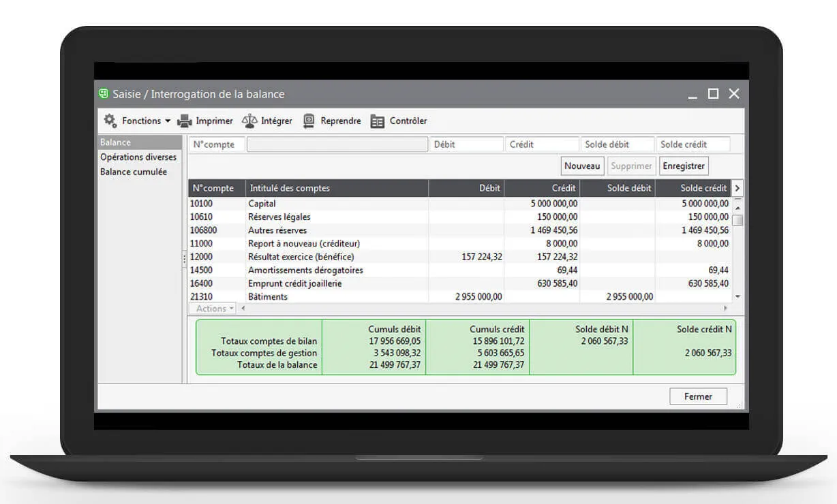Click the Enregistrer button
The width and height of the screenshot is (837, 504).
(684, 166)
